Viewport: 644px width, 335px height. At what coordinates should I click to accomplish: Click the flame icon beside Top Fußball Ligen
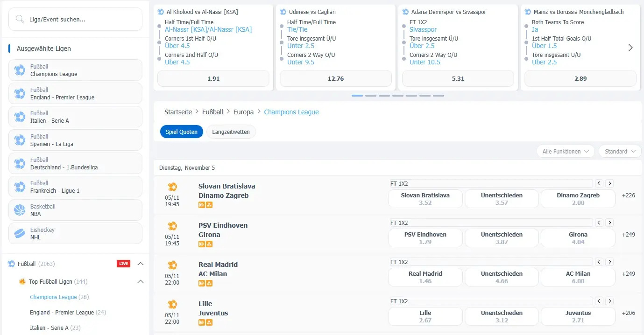22,281
